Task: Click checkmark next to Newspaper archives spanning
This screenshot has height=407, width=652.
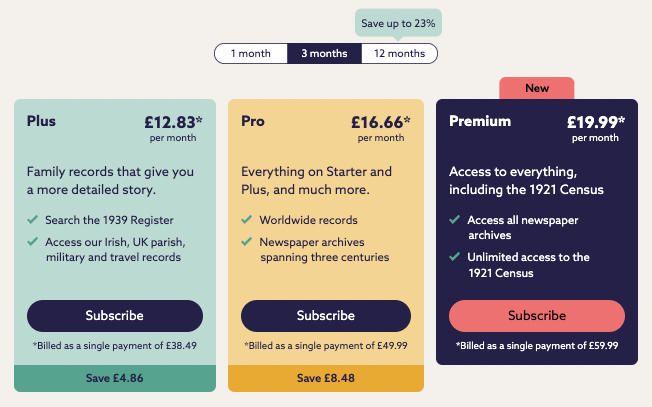Action: pyautogui.click(x=246, y=241)
